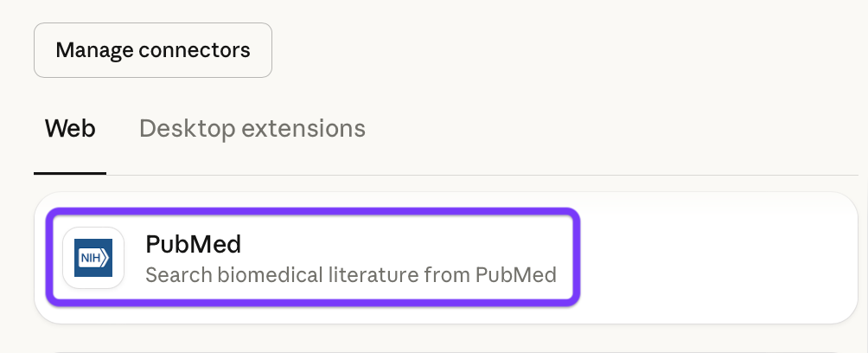Open the Desktop extensions tab
Screen dimensions: 868x353
[252, 129]
